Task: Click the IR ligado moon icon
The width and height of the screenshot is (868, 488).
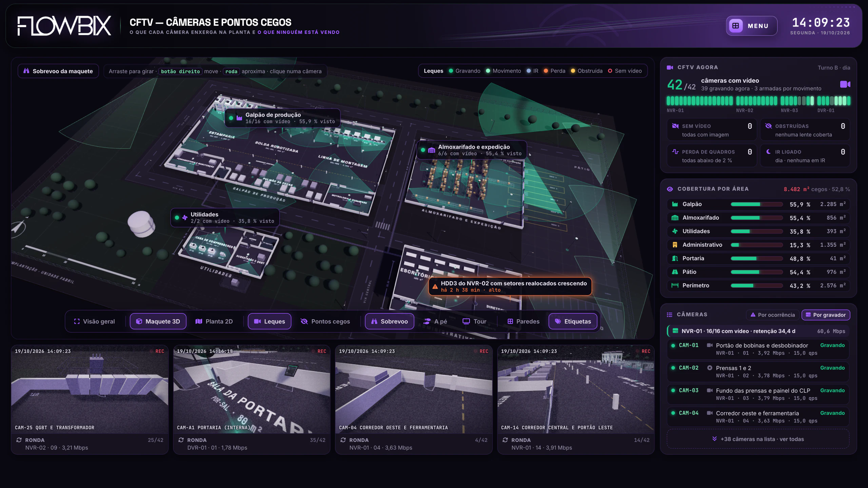Action: [x=768, y=152]
